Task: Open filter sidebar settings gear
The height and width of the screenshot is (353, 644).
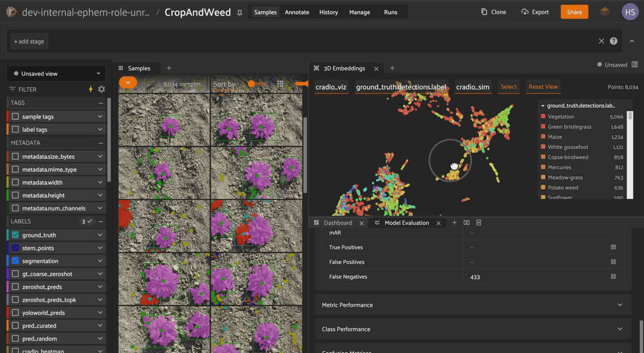Action: pos(101,89)
